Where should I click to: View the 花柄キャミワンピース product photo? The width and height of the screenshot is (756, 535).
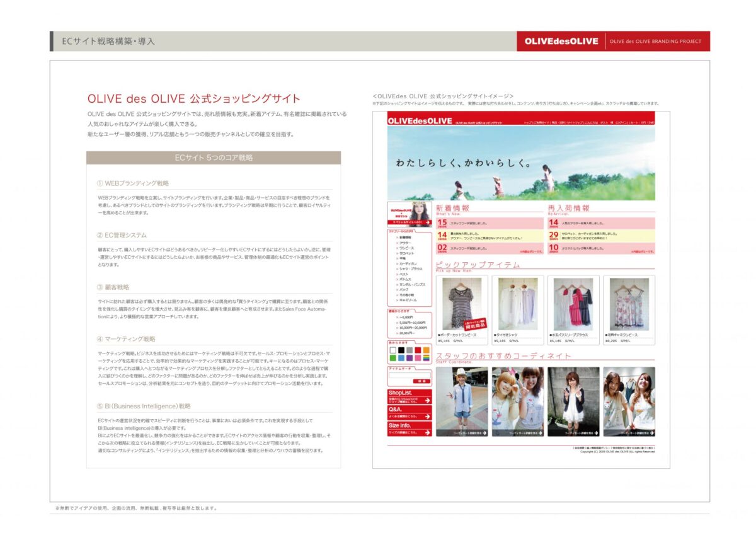coord(629,304)
